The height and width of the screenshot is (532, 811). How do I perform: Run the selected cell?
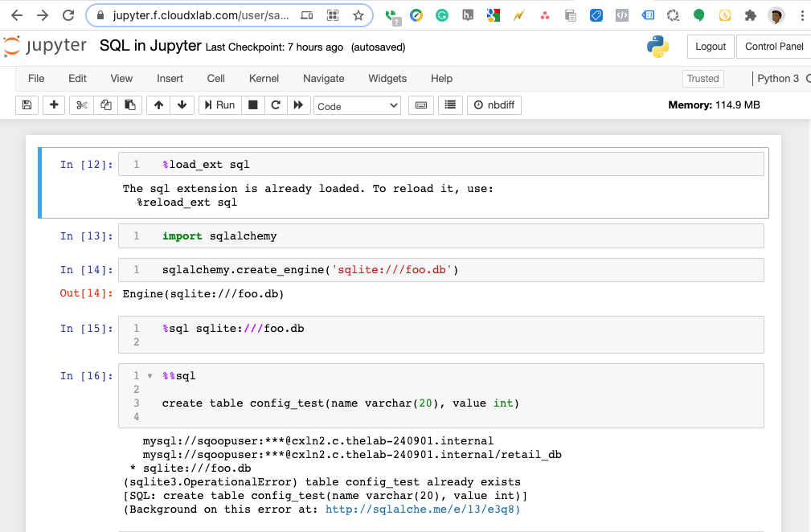[x=219, y=105]
